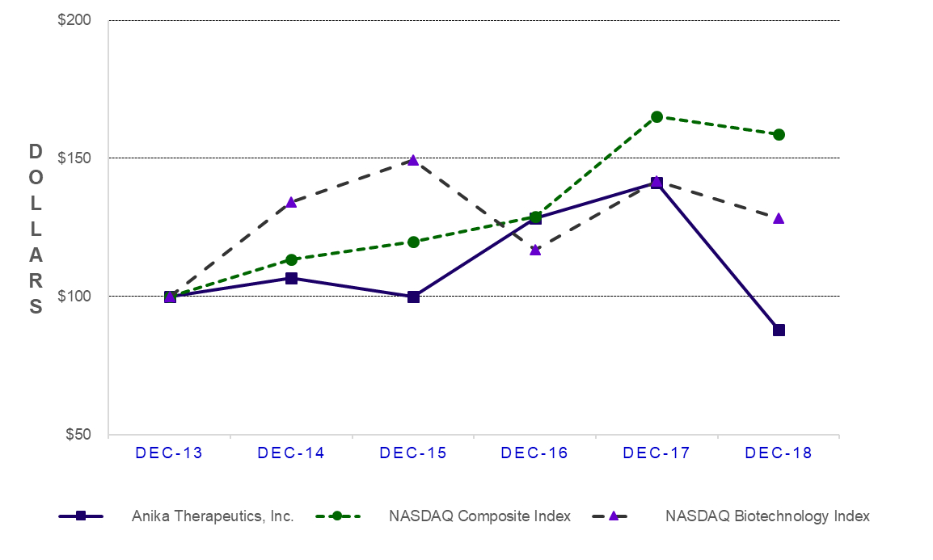Click the Anika Therapeutics square marker at DEC-15
The image size is (933, 560).
coord(413,297)
